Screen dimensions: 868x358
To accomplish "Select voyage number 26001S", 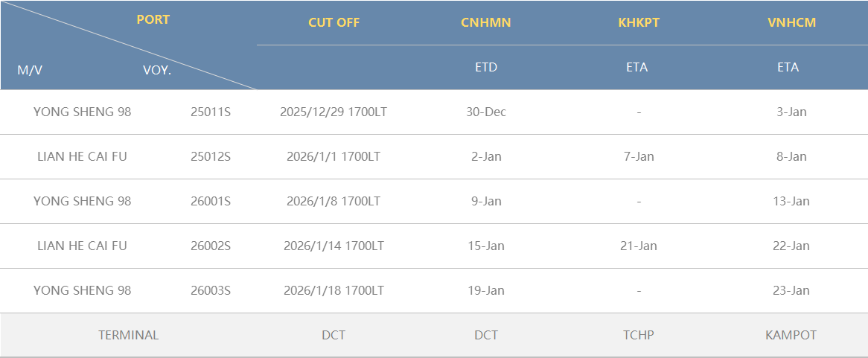I will (211, 201).
